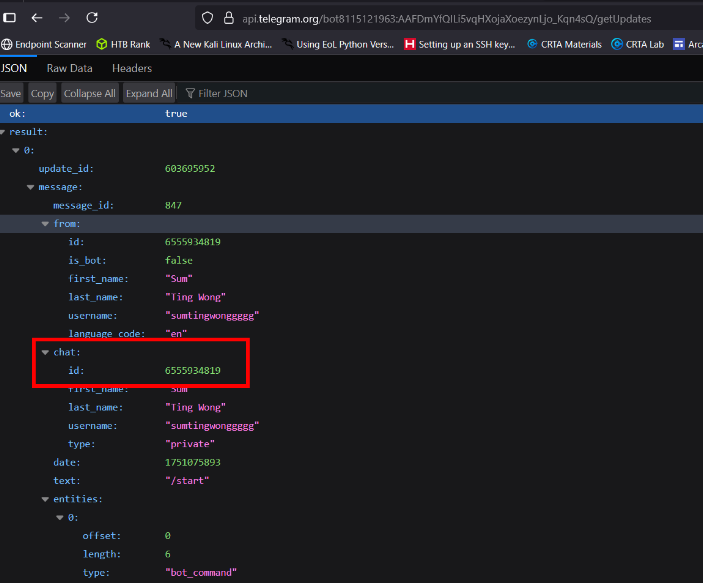Switch to the JSON tab

click(14, 68)
